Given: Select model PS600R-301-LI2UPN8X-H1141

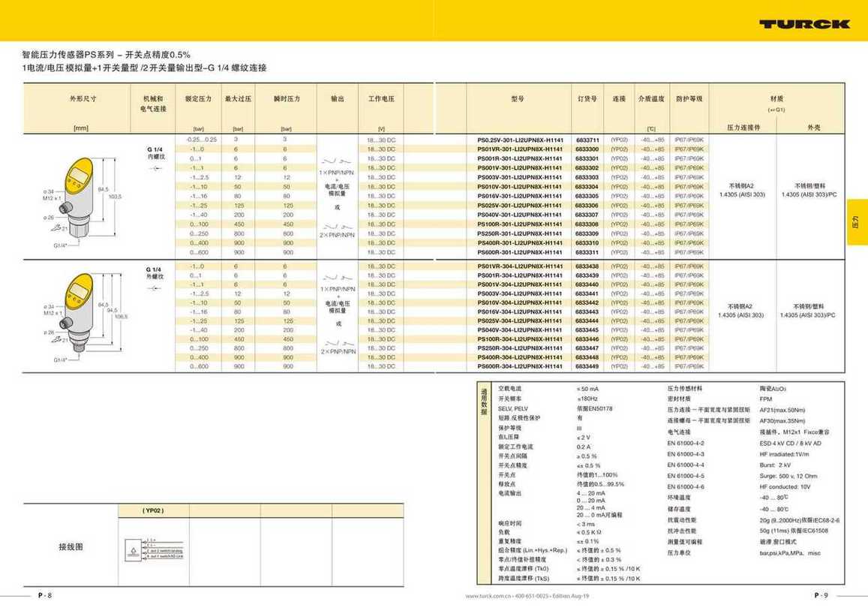Looking at the screenshot, I should [521, 252].
